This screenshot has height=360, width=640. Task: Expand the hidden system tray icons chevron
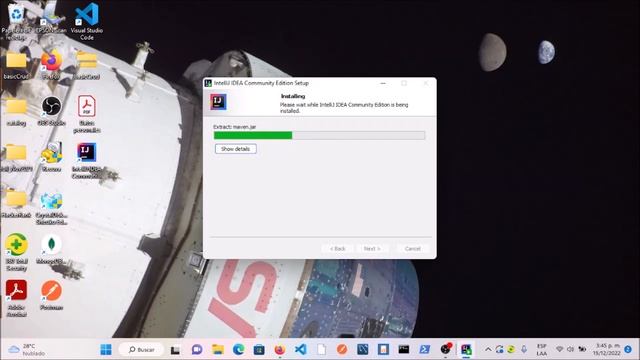488,349
